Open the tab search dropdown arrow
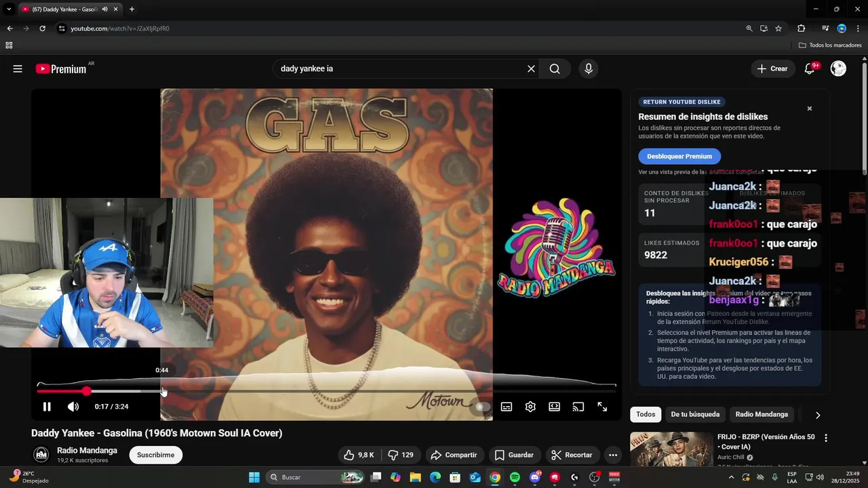Screen dimensions: 868x488 pyautogui.click(x=9, y=9)
